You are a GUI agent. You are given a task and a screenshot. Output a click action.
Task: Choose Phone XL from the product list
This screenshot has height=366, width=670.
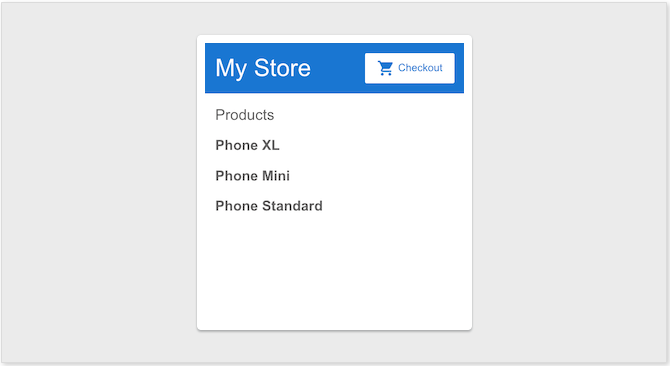(x=247, y=145)
